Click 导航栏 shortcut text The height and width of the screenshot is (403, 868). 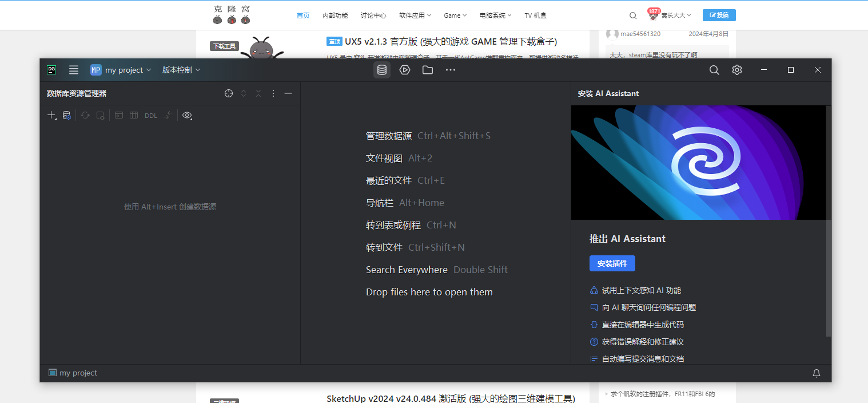[380, 203]
